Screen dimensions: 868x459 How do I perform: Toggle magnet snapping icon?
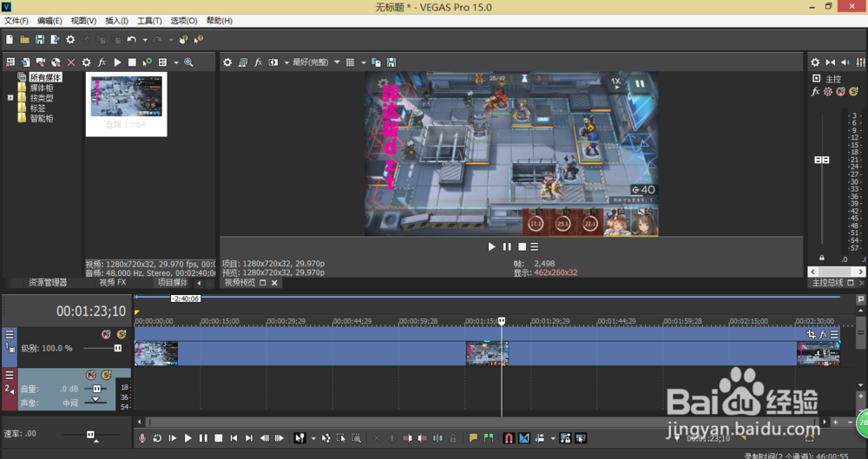pos(509,438)
